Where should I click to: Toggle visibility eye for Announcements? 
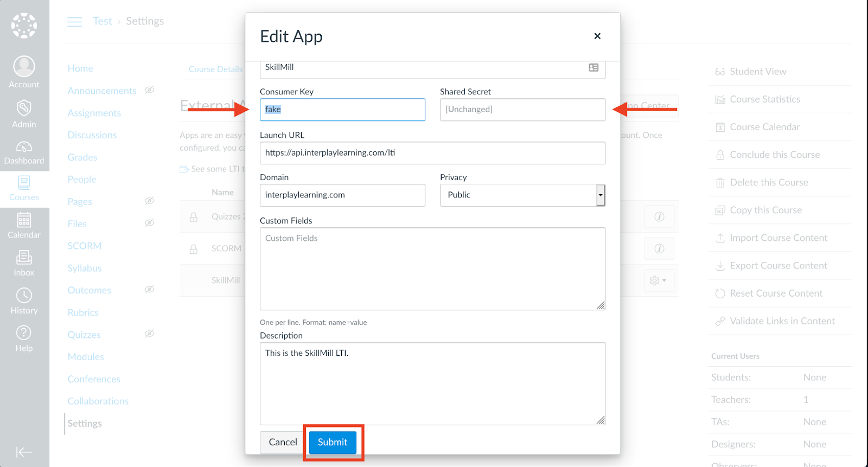tap(150, 90)
